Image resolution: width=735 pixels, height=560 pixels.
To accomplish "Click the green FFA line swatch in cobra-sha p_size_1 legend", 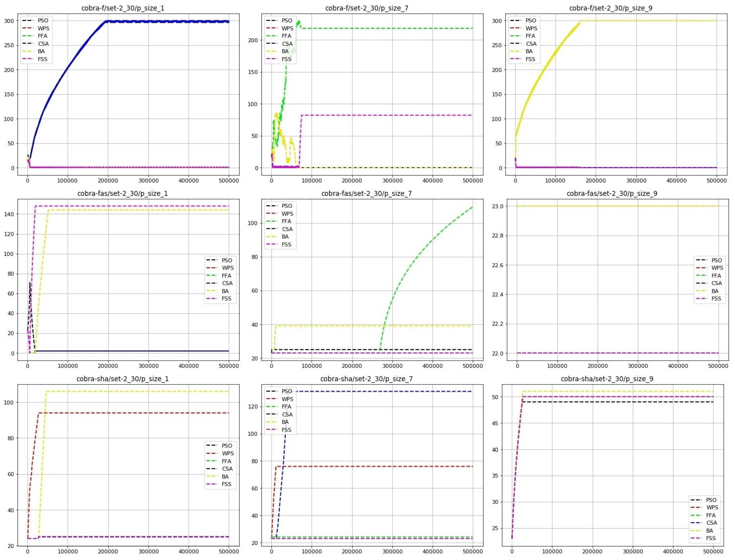I will (212, 461).
